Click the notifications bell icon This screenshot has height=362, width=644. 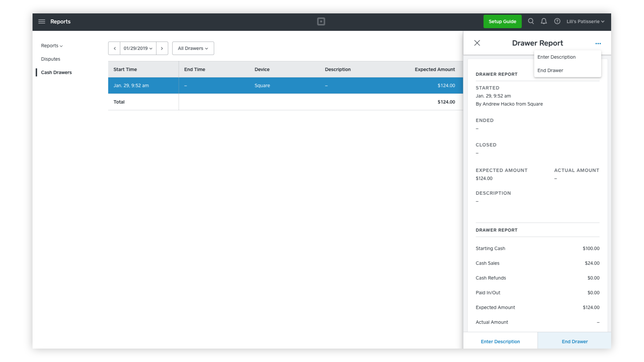pos(543,21)
